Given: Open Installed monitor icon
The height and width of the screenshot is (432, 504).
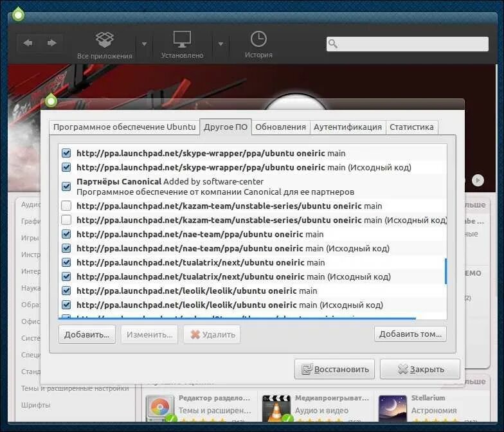Looking at the screenshot, I should (182, 39).
